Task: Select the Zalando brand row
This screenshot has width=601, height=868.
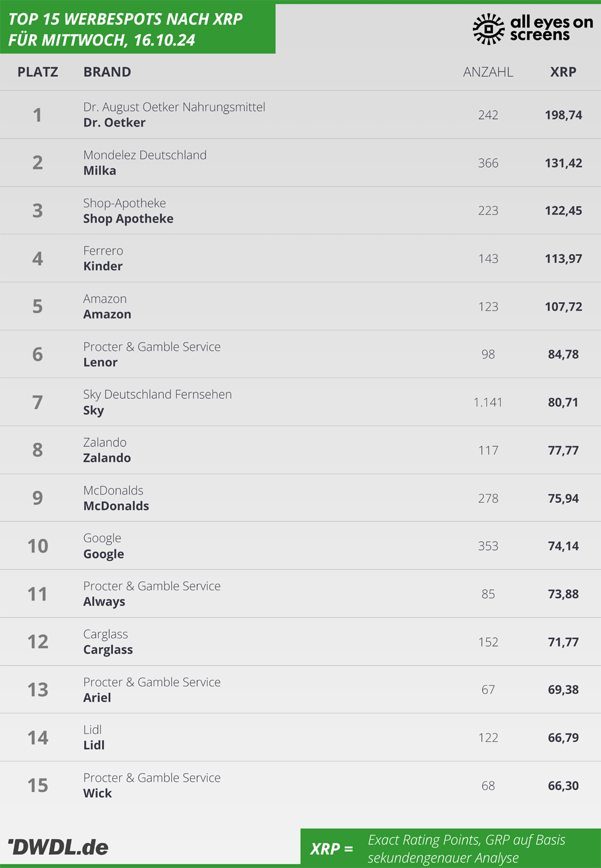Action: [300, 450]
